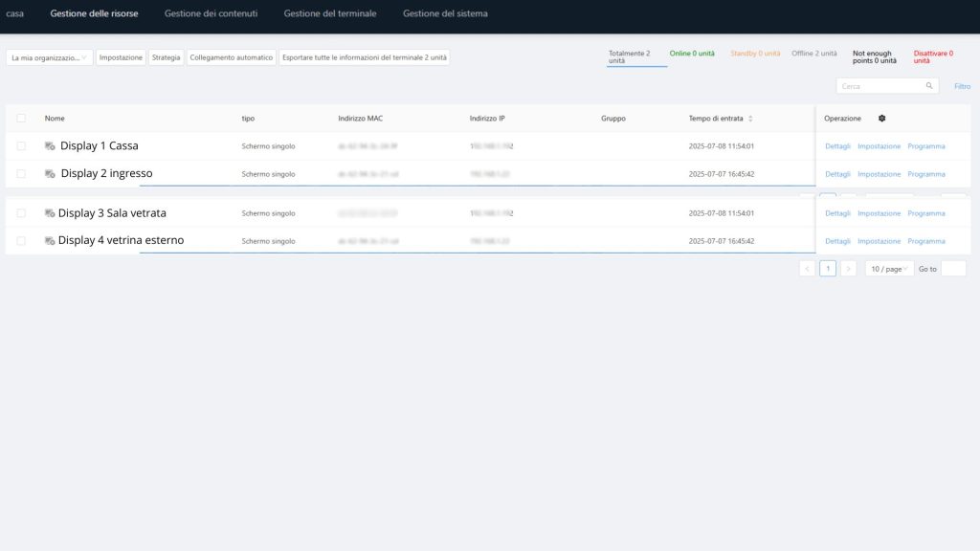980x551 pixels.
Task: Expand the 10 / page size selector
Action: [x=889, y=269]
